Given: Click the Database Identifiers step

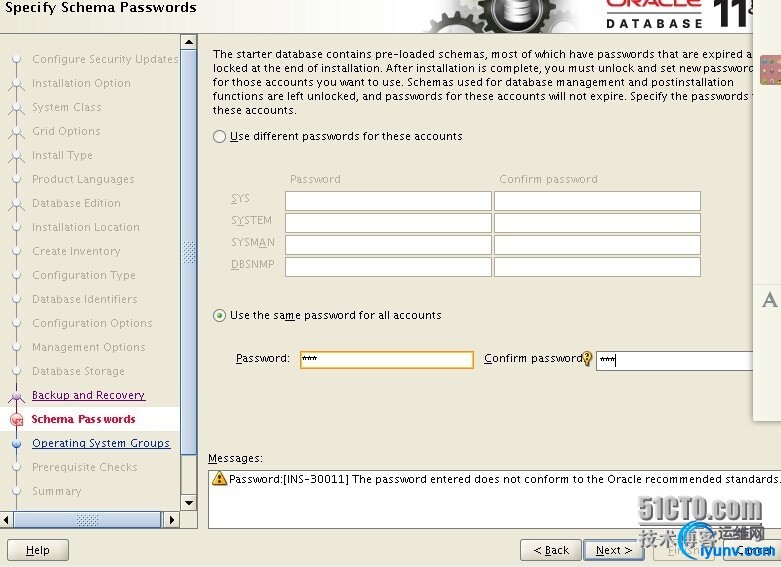Looking at the screenshot, I should click(x=85, y=298).
